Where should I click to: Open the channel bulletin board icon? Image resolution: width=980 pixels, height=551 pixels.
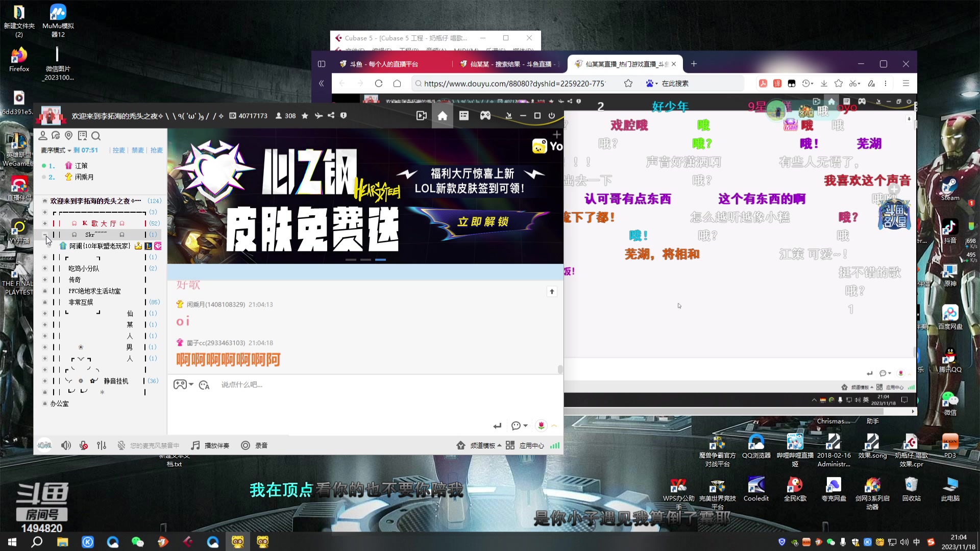82,136
